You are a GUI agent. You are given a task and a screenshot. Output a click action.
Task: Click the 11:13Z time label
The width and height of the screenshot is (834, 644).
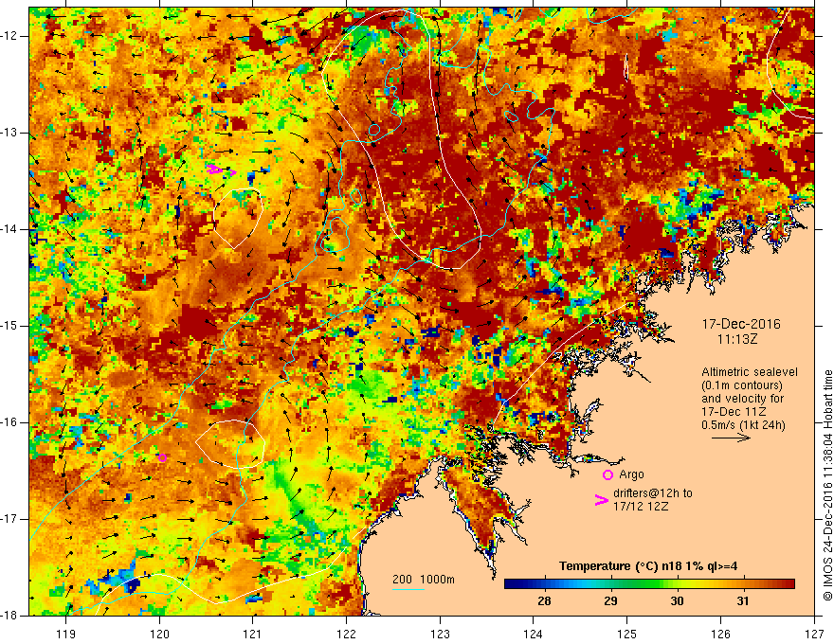click(736, 340)
